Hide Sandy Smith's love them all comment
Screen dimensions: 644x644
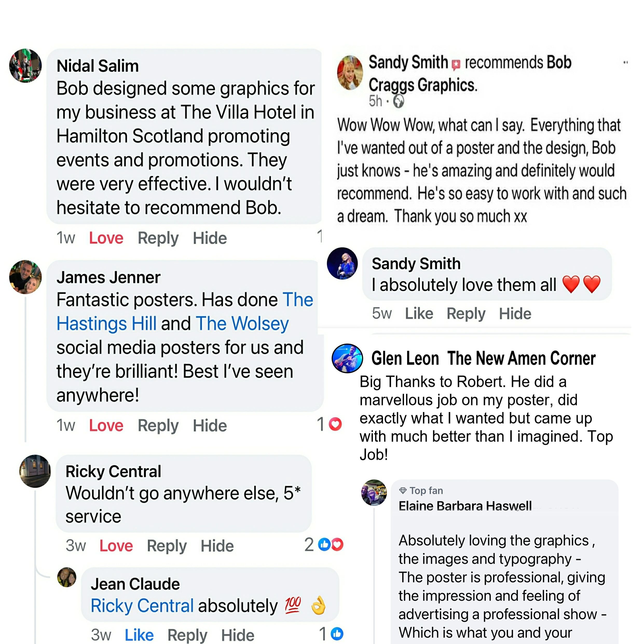tap(515, 313)
